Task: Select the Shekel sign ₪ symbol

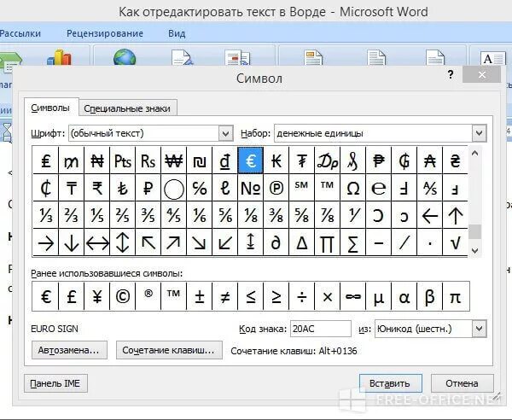Action: tap(199, 160)
